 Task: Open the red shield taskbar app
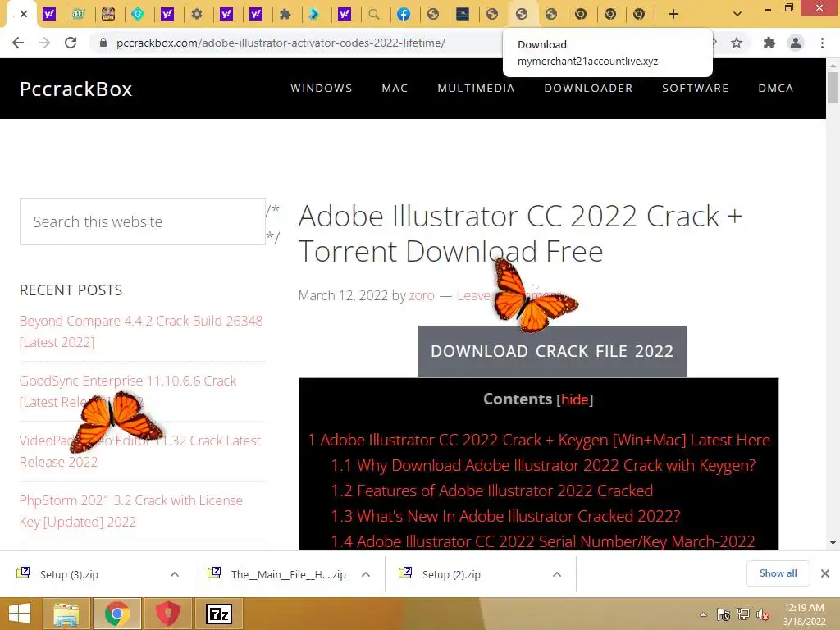[167, 614]
